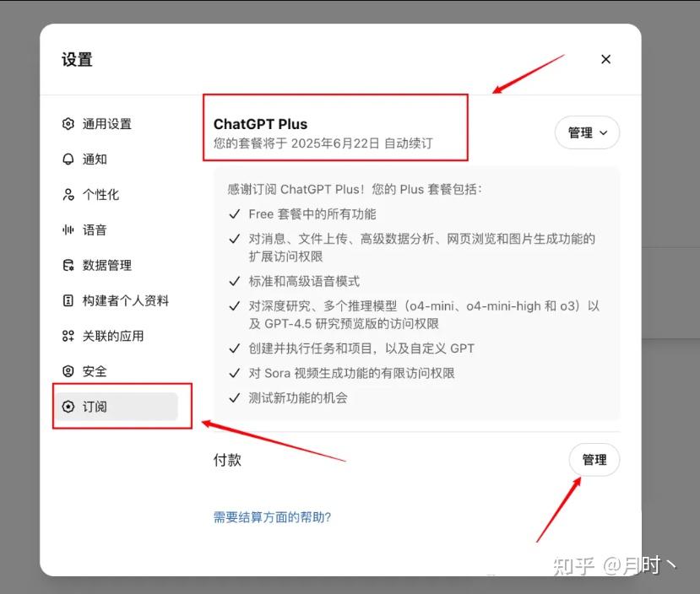
Task: Open the 需要结算方面的帮助? link
Action: click(272, 517)
